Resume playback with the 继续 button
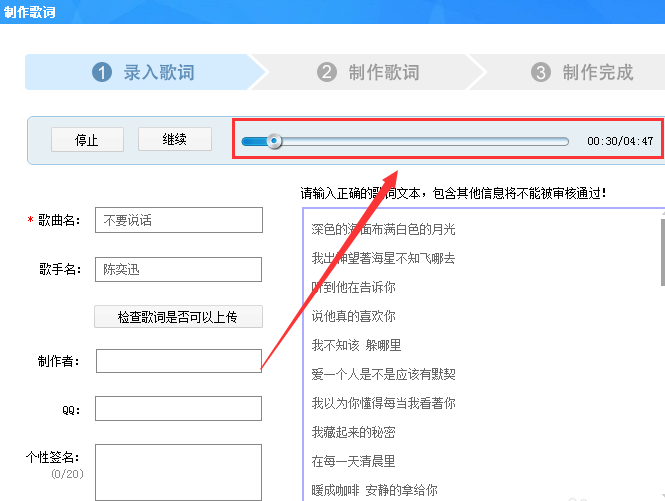 click(175, 139)
